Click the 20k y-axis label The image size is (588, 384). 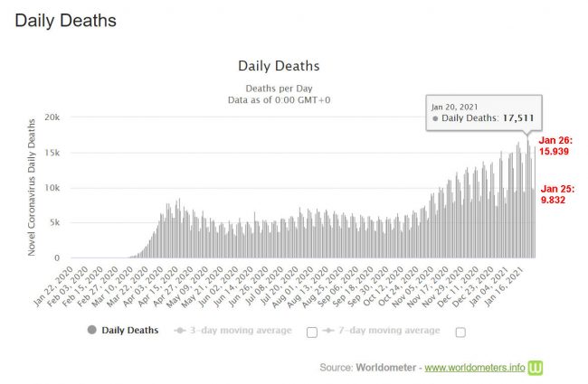[x=52, y=118]
